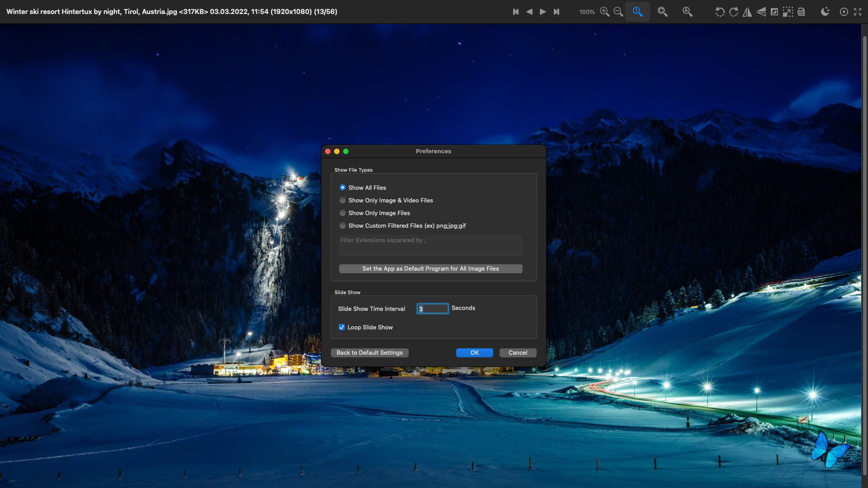Screen dimensions: 868x488
Task: Open the image adjust/edit tool
Action: click(774, 12)
